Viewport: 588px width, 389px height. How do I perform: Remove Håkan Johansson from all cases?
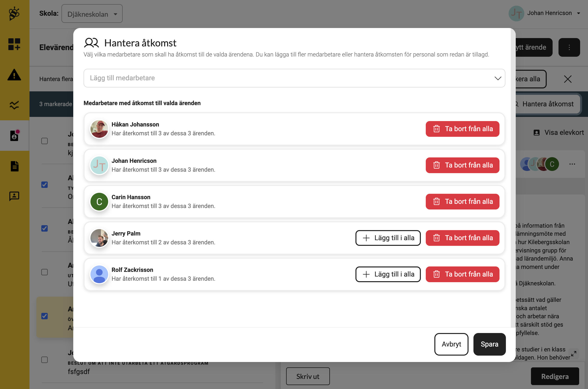462,129
